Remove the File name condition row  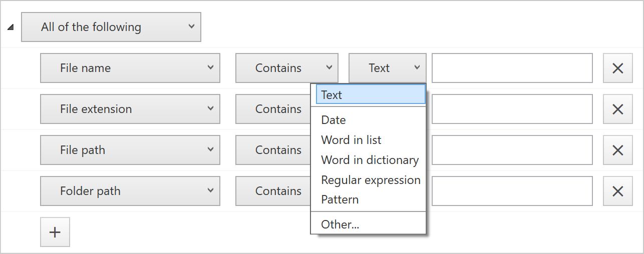(x=618, y=68)
